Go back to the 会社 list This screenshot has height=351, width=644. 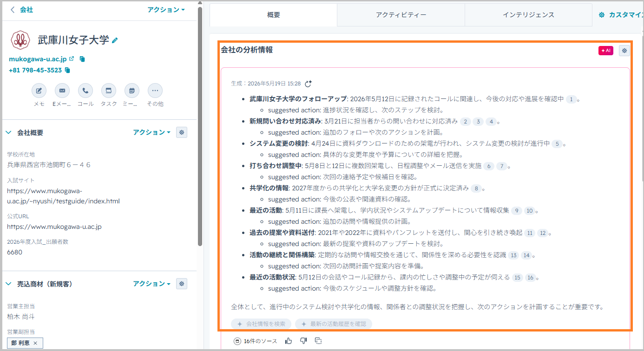[x=21, y=10]
